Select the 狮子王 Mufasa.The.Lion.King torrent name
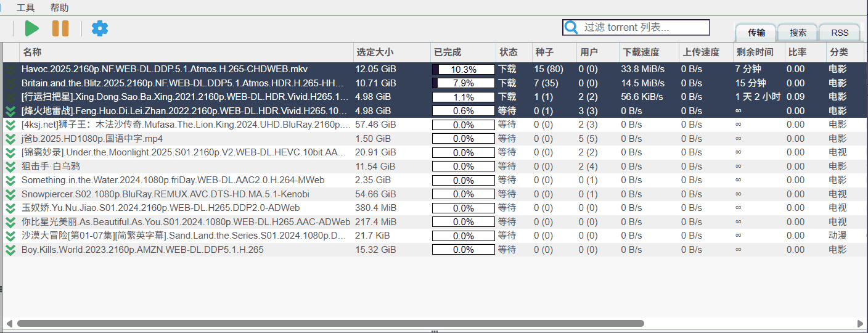Screen dimensions: 868x333 coord(187,125)
